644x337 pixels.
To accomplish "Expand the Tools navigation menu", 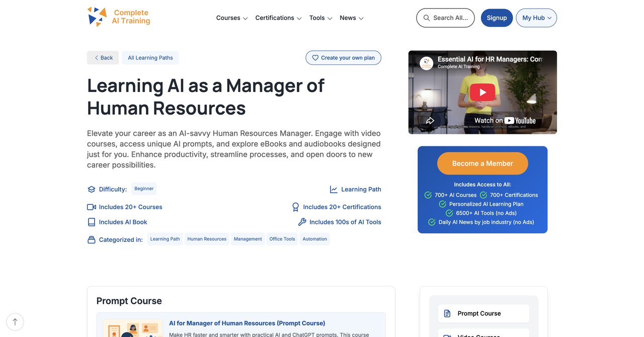I will point(320,18).
